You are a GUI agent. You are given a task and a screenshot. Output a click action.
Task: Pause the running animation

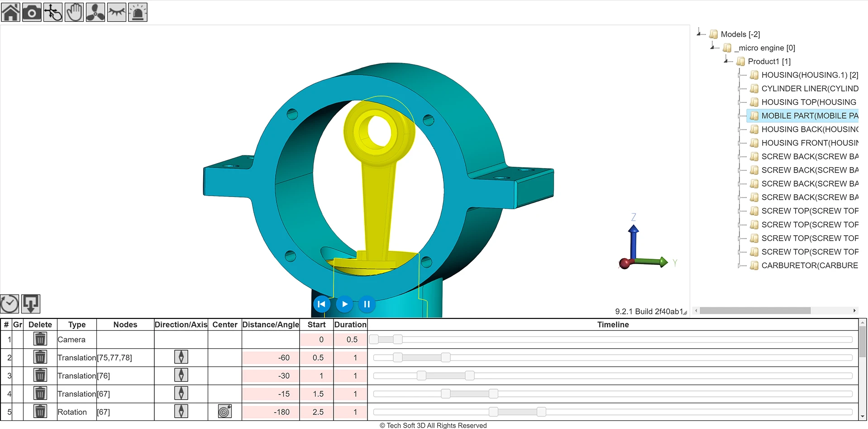(x=367, y=304)
